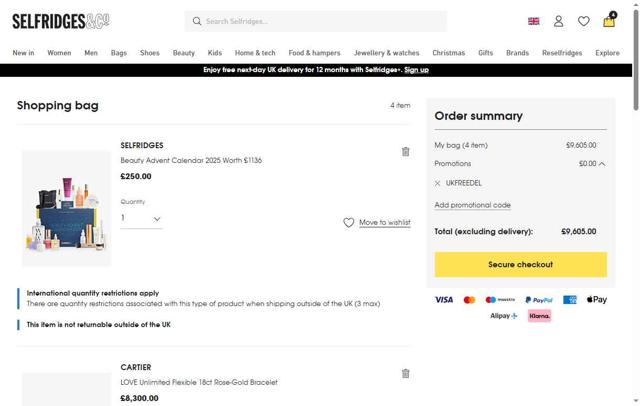Open the account profile icon
This screenshot has height=406, width=640.
point(559,21)
